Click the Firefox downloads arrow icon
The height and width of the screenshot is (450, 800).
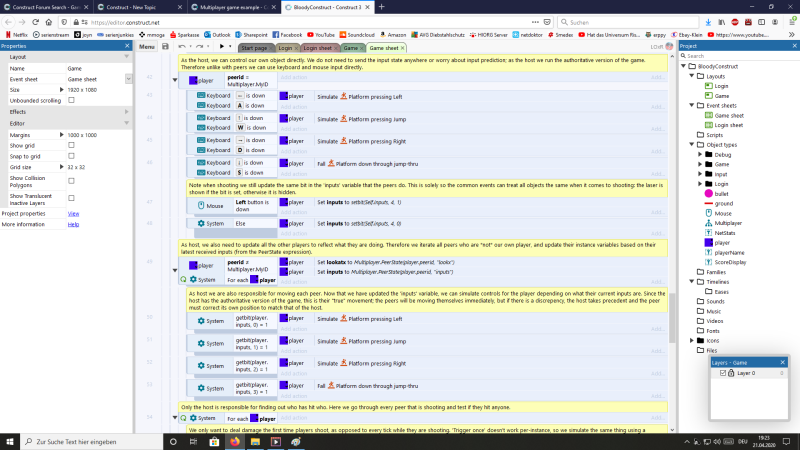(708, 22)
